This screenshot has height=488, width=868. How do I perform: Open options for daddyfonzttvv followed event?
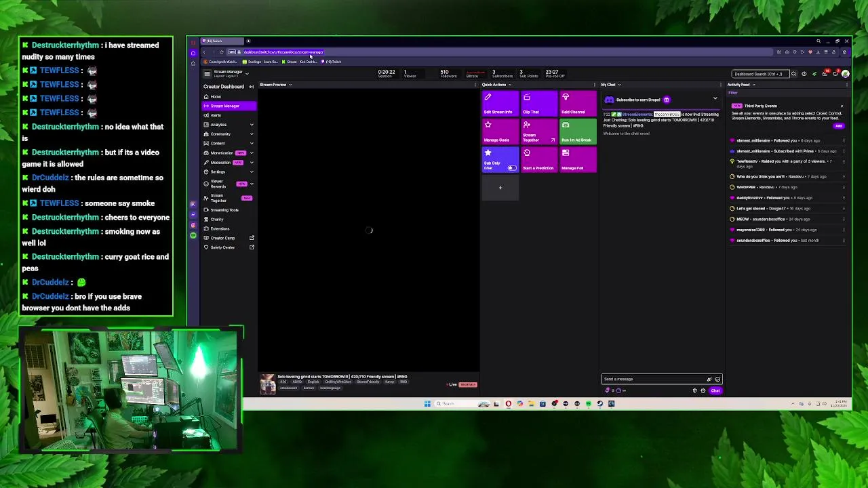[x=844, y=198]
